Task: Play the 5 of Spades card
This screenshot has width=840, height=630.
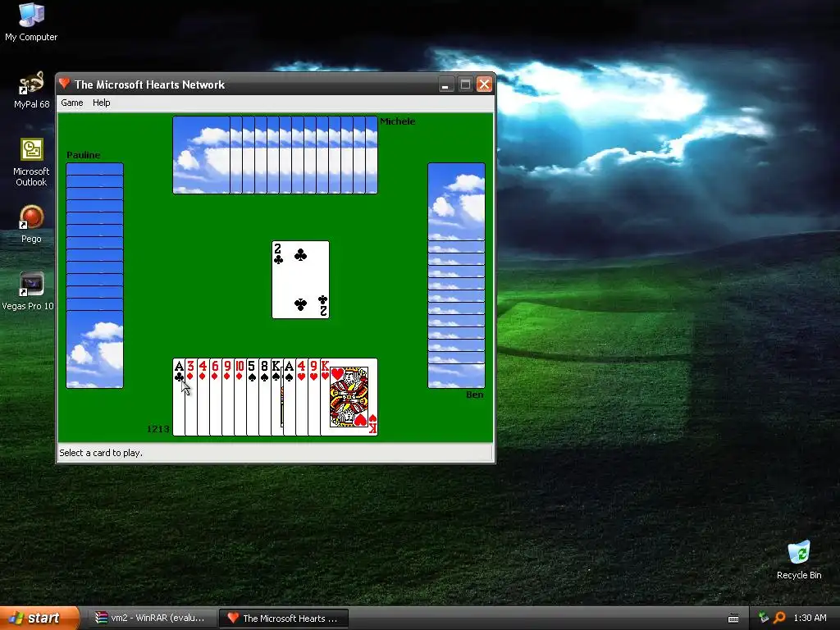Action: pos(253,397)
